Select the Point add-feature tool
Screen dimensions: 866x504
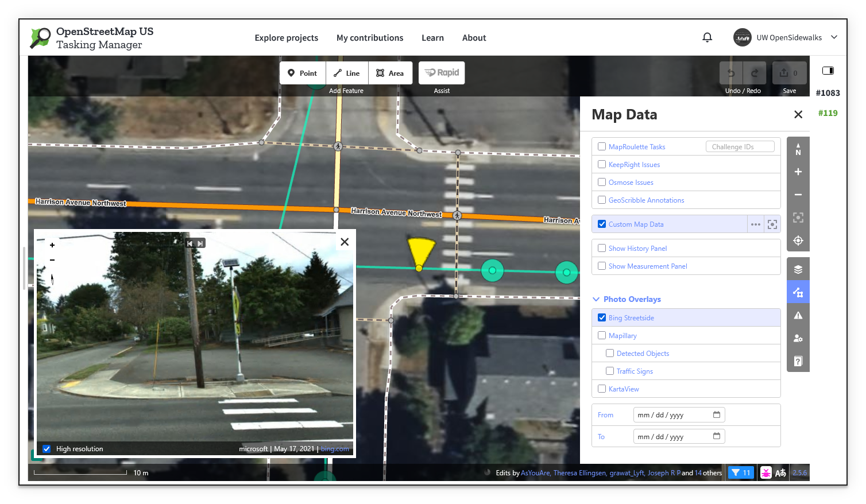[302, 73]
